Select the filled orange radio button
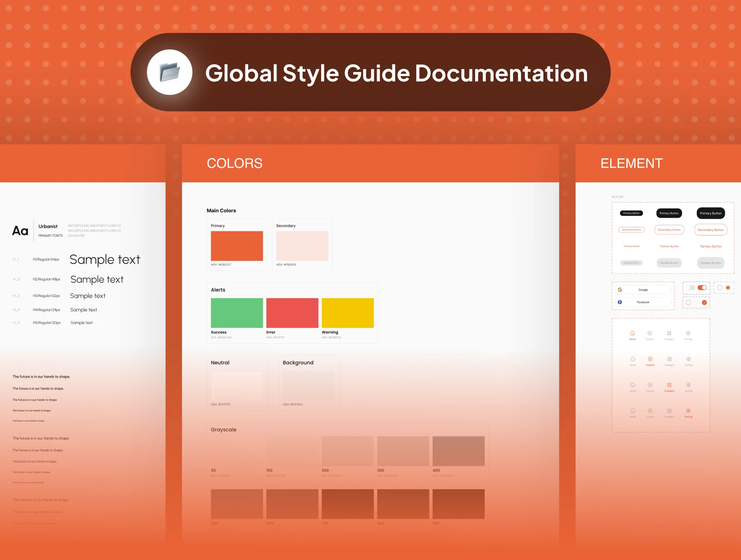The image size is (741, 560). click(728, 288)
